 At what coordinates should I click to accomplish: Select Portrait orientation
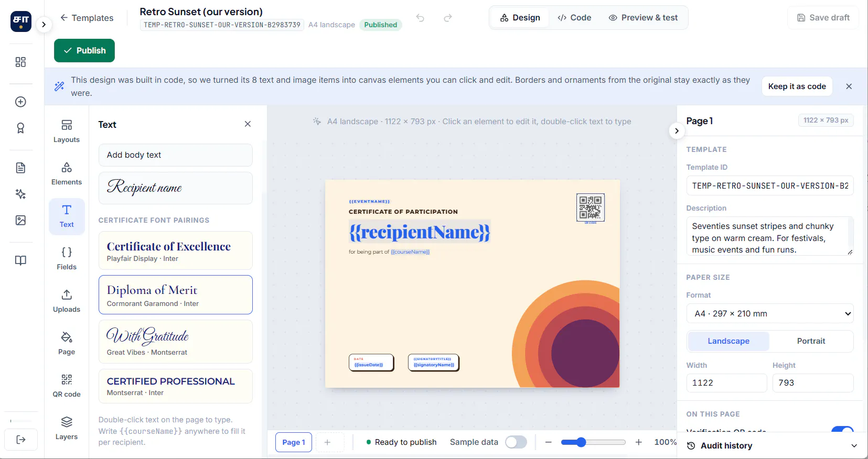point(811,341)
